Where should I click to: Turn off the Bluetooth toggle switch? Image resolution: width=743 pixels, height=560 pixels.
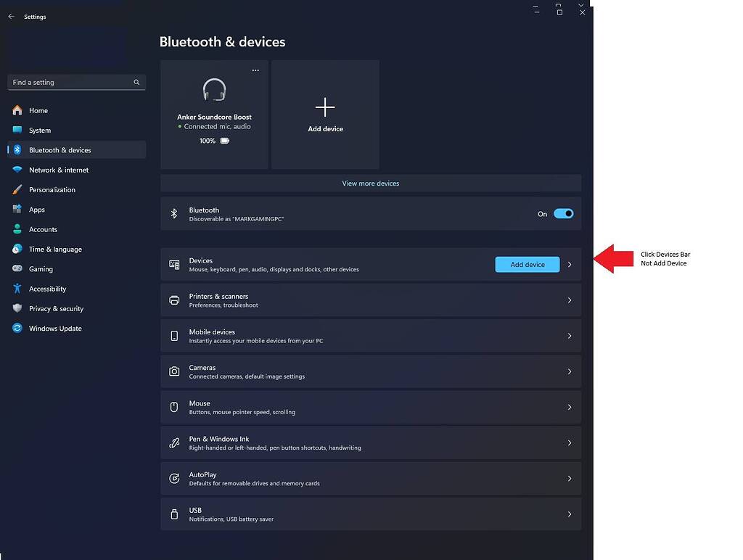click(x=563, y=214)
